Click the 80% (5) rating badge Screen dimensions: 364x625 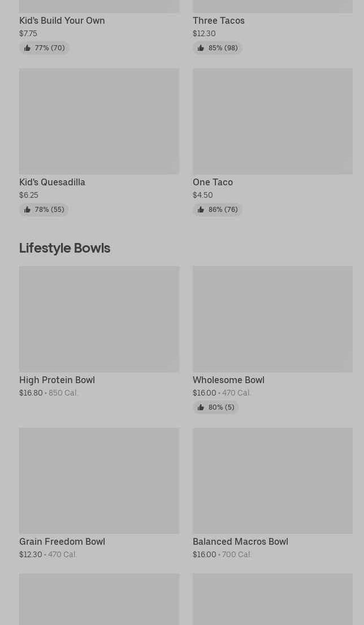pyautogui.click(x=216, y=407)
